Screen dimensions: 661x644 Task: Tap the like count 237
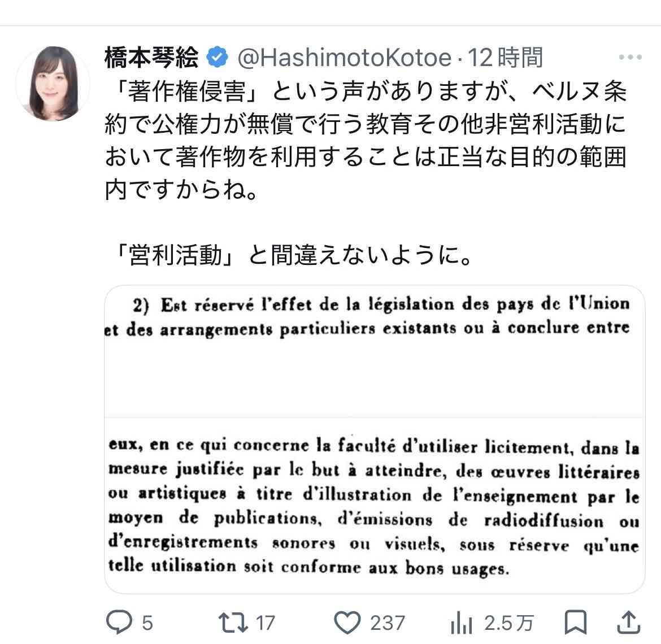388,623
